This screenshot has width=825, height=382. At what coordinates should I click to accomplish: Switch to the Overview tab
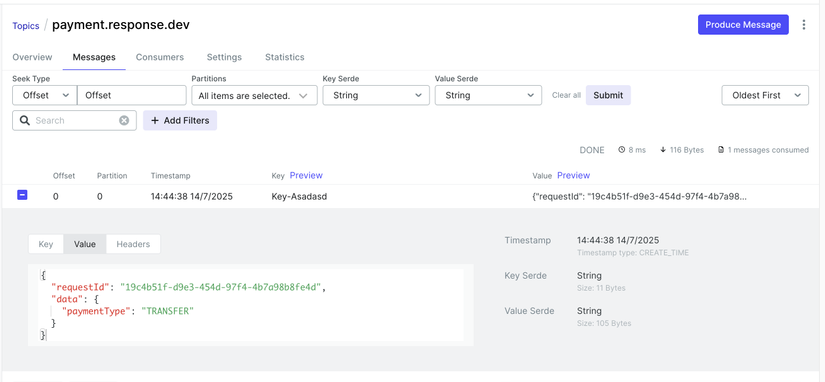coord(32,57)
